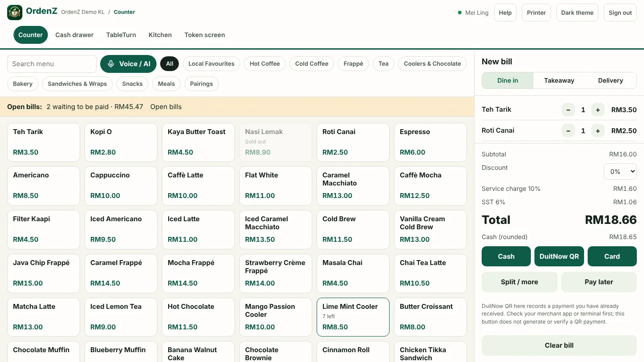This screenshot has height=362, width=644.
Task: Open the Help button
Action: (505, 13)
